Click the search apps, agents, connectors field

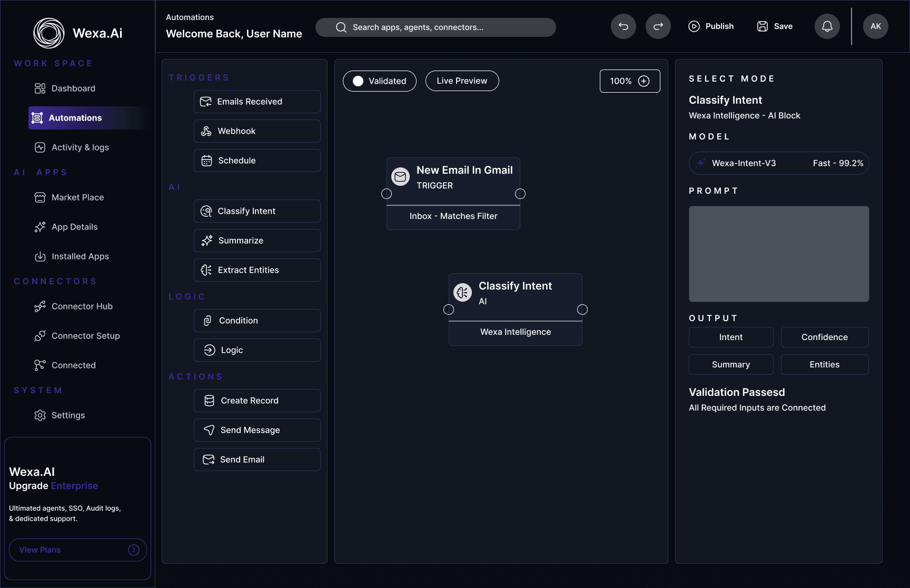pos(436,27)
